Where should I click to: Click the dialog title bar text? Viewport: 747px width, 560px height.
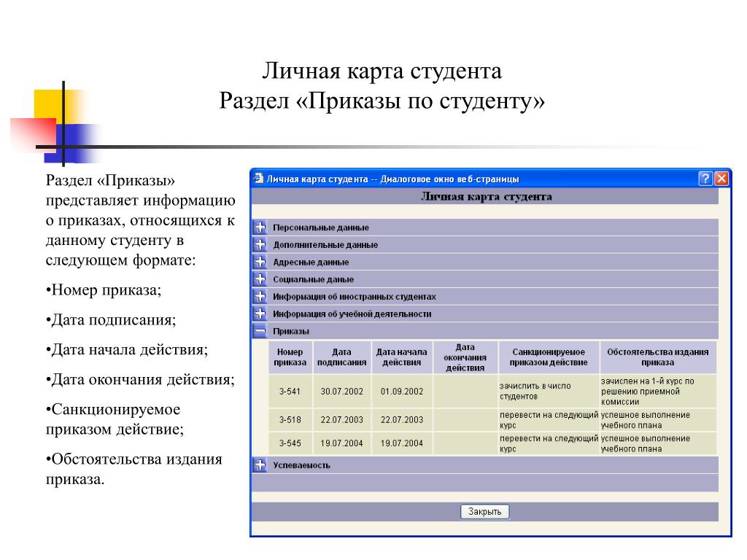pyautogui.click(x=392, y=179)
